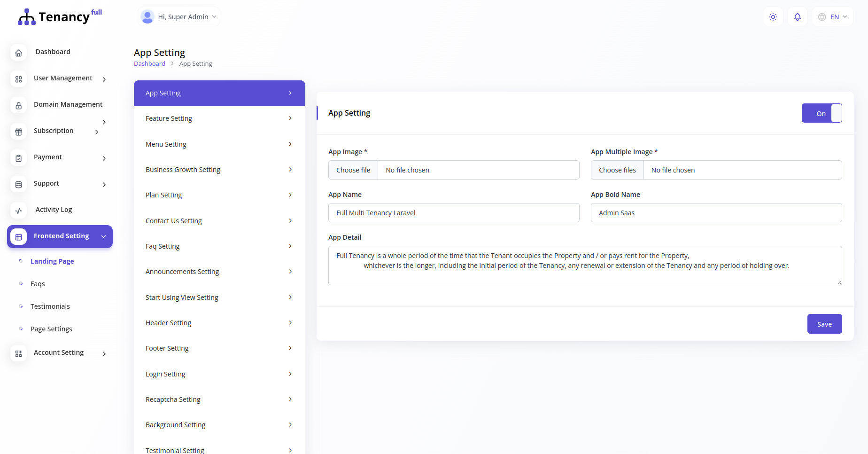Open the Hi, Super Admin dropdown
868x454 pixels.
point(178,16)
